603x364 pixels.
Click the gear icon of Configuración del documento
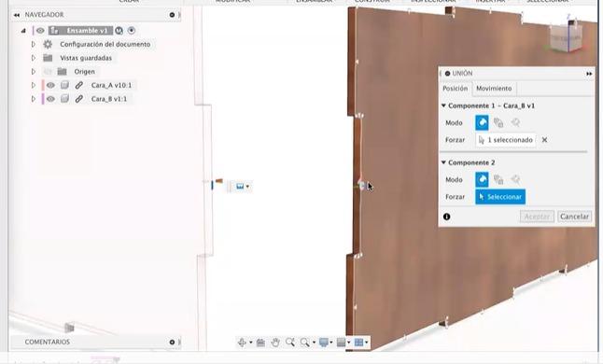48,44
